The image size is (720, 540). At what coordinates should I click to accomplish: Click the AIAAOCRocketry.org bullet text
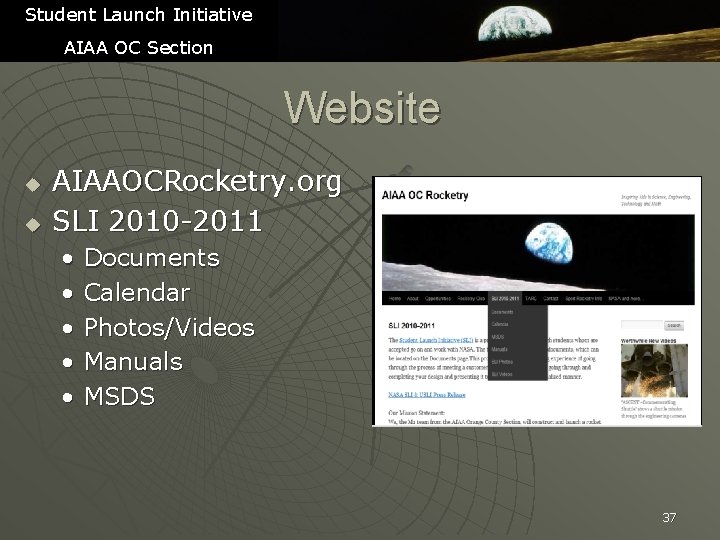(x=197, y=182)
